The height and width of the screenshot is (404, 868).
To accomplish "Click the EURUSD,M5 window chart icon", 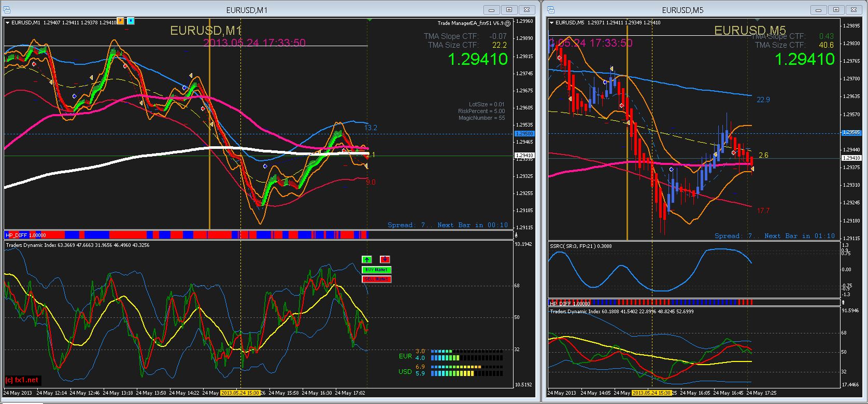I will point(550,9).
